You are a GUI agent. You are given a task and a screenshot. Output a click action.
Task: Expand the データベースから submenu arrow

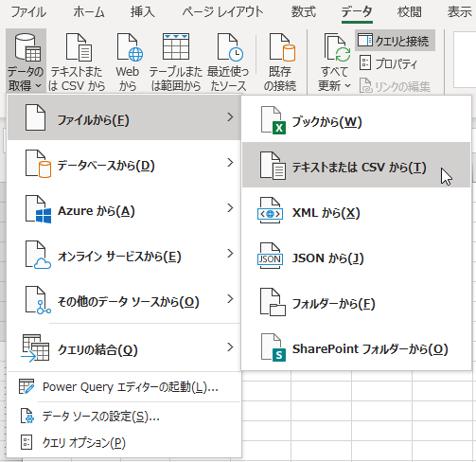click(x=231, y=163)
